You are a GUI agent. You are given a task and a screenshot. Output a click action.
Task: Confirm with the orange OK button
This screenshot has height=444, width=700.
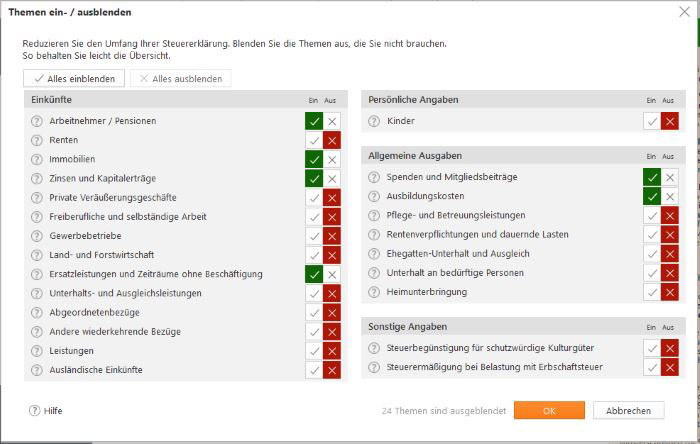(x=549, y=411)
